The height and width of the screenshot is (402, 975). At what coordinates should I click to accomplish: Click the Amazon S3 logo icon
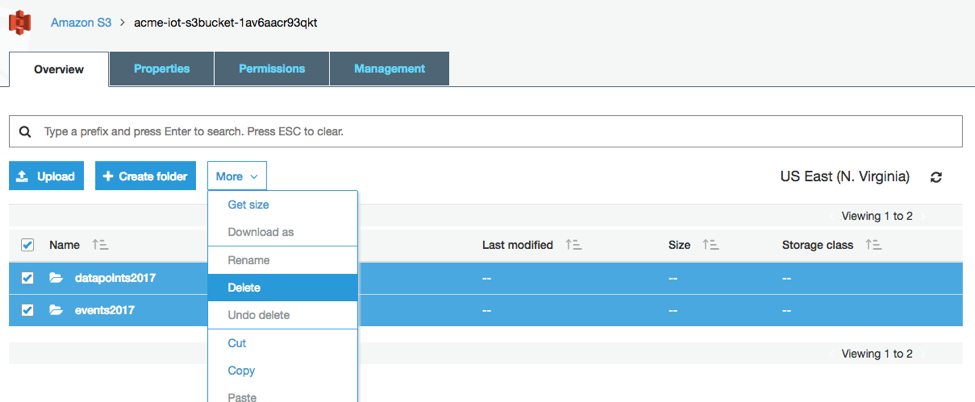[x=20, y=23]
